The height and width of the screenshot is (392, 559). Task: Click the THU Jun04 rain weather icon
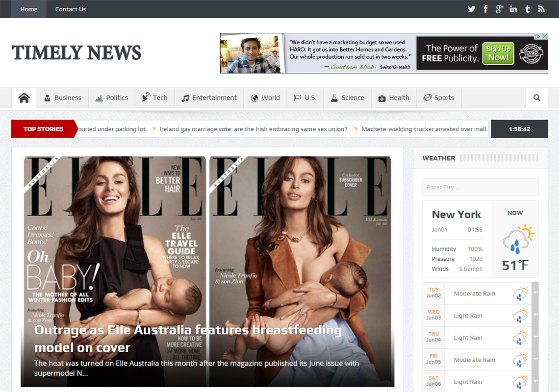point(520,338)
